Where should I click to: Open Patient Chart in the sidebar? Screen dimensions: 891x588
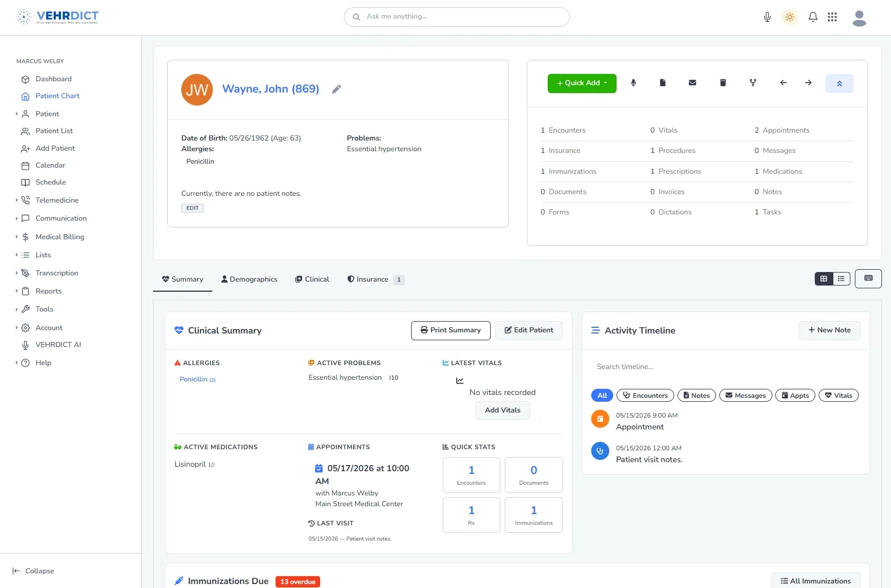coord(58,96)
